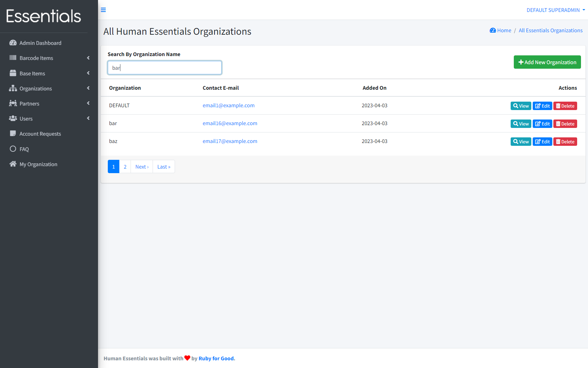Delete the bar organization
The image size is (588, 368).
coord(565,124)
